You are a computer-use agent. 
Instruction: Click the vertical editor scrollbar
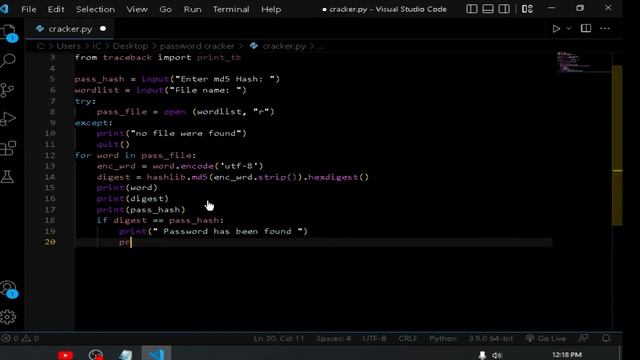click(x=617, y=145)
